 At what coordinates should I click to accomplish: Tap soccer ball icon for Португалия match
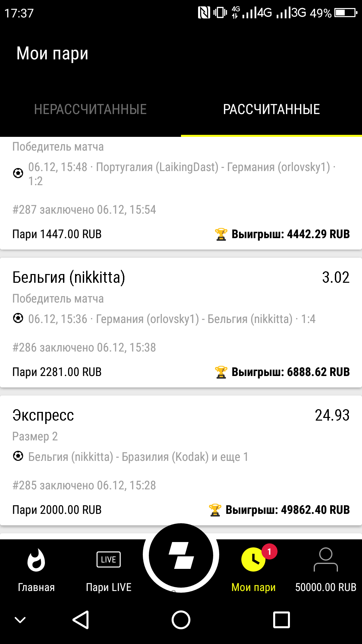tap(18, 173)
